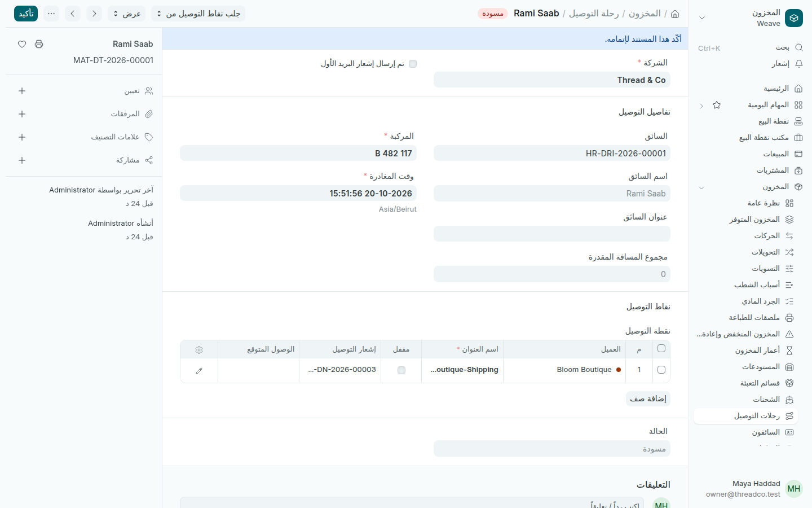812x508 pixels.
Task: Click Bloom Boutique customer cell
Action: [x=564, y=370]
